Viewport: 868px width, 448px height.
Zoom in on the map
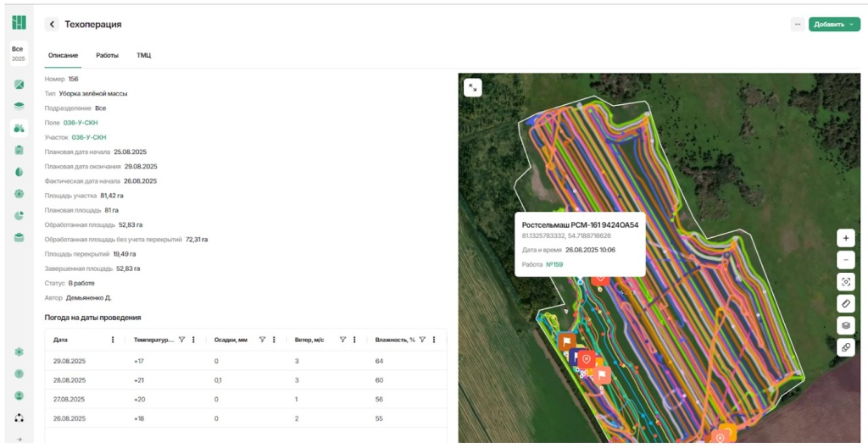tap(845, 238)
